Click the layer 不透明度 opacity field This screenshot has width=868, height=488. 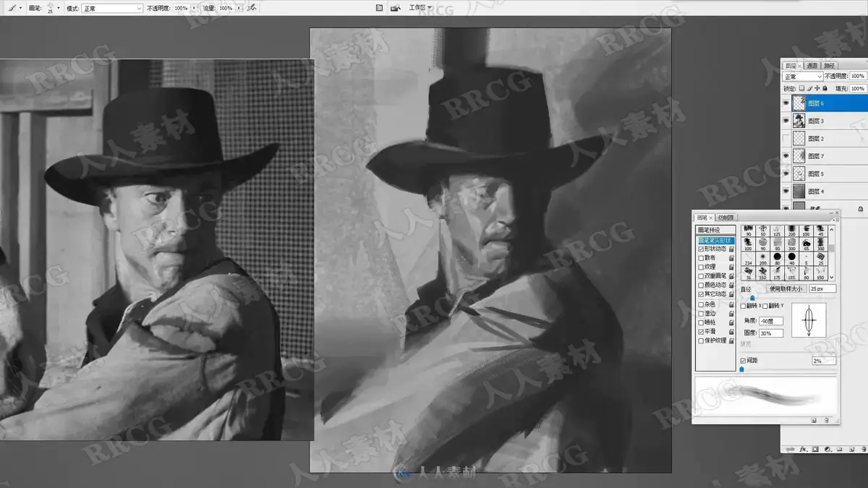click(858, 77)
